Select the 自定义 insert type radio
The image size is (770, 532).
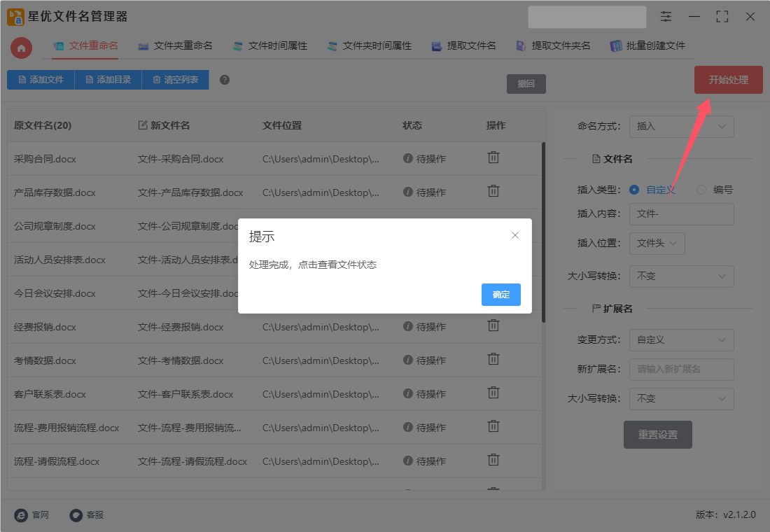click(634, 190)
